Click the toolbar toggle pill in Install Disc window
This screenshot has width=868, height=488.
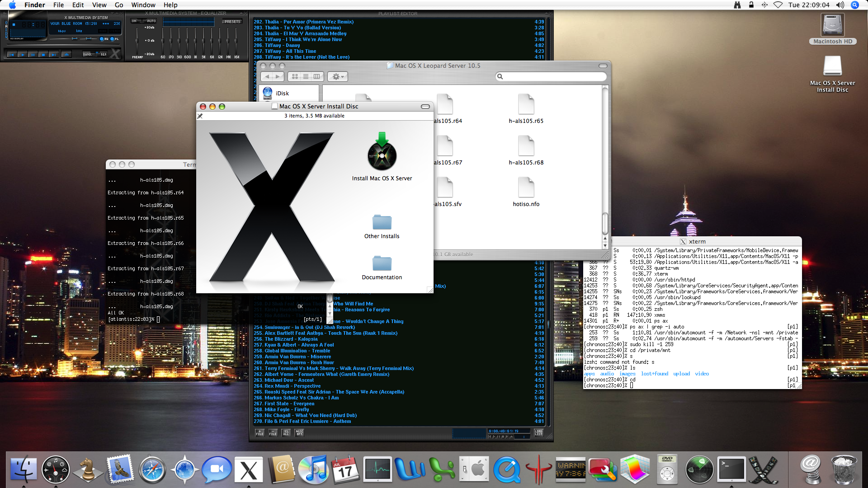425,107
